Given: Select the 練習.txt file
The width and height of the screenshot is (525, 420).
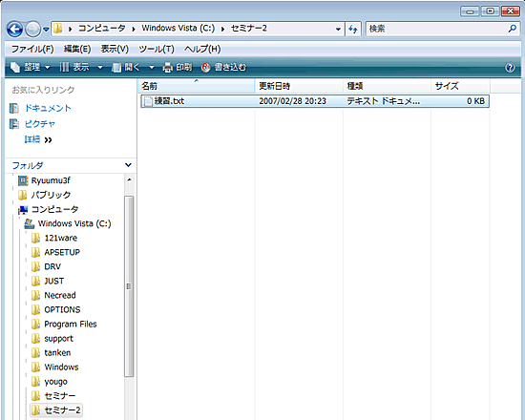Looking at the screenshot, I should click(x=315, y=101).
